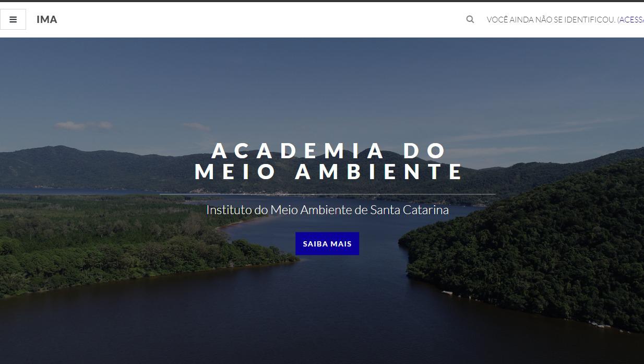Go to the IMA home brand link

tap(47, 19)
